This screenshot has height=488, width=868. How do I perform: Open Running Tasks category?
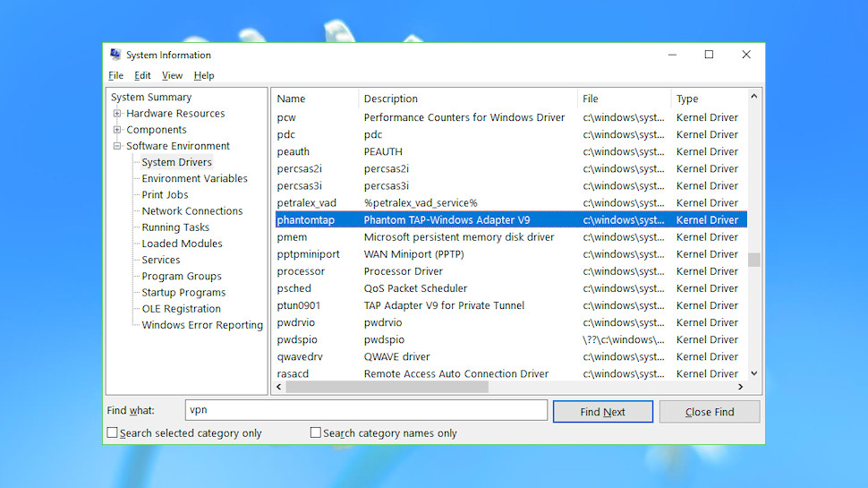pos(175,227)
